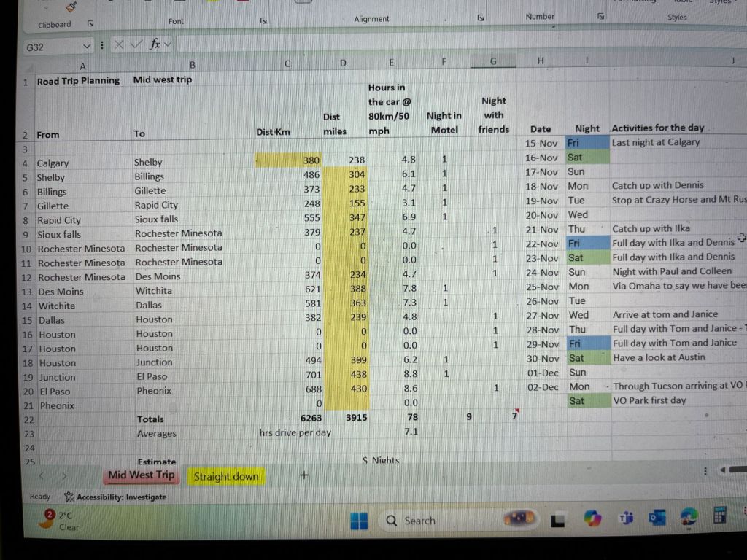Open the Number format dialog launcher
747x560 pixels.
tap(601, 16)
